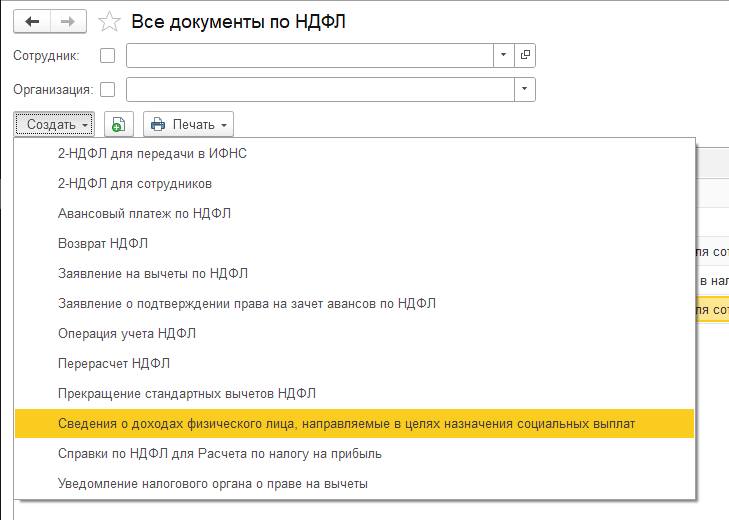This screenshot has height=520, width=729.
Task: Expand the Организация dropdown list
Action: (x=525, y=90)
